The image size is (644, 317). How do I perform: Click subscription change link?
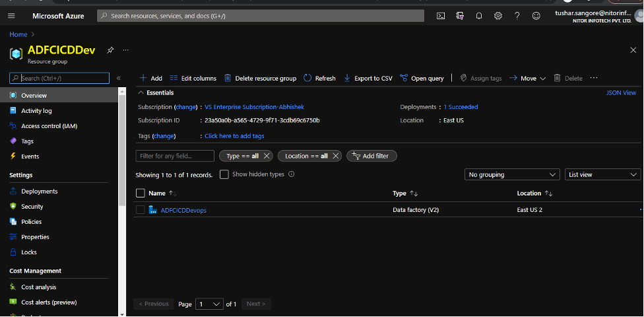185,107
